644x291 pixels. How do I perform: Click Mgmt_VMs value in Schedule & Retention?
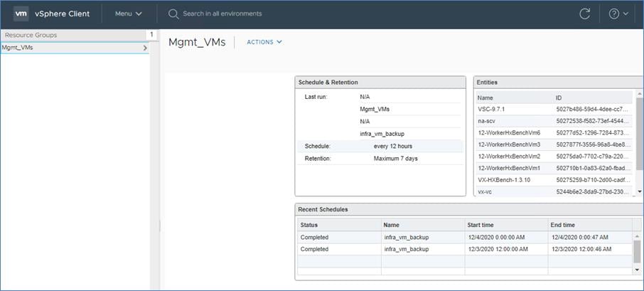tap(375, 110)
